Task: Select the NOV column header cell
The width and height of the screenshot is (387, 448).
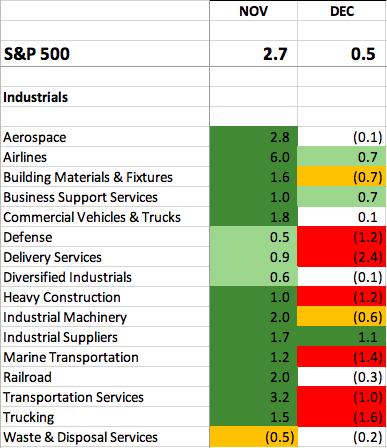Action: click(x=253, y=11)
